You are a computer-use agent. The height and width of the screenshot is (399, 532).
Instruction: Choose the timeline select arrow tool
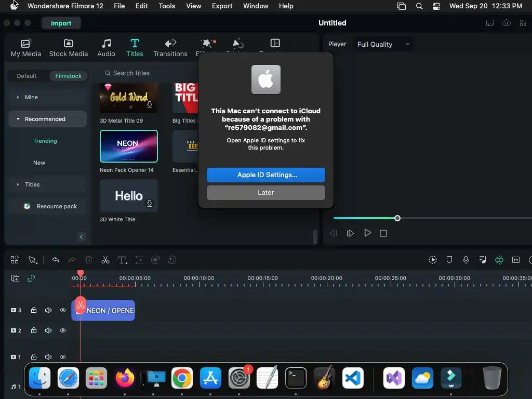click(33, 260)
